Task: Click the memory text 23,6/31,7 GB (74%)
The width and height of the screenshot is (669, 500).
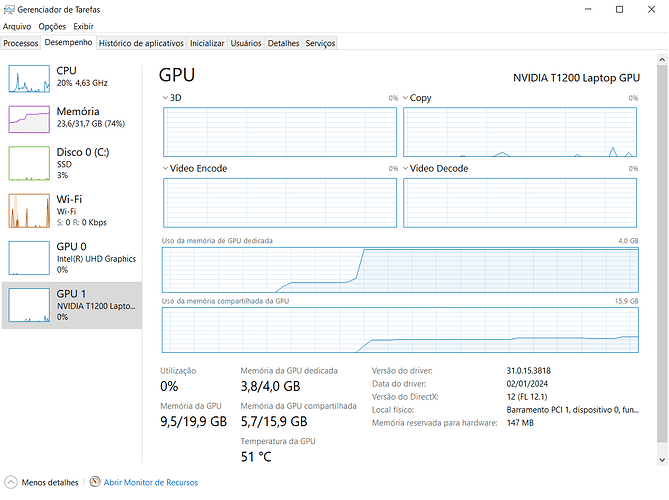Action: [x=91, y=124]
